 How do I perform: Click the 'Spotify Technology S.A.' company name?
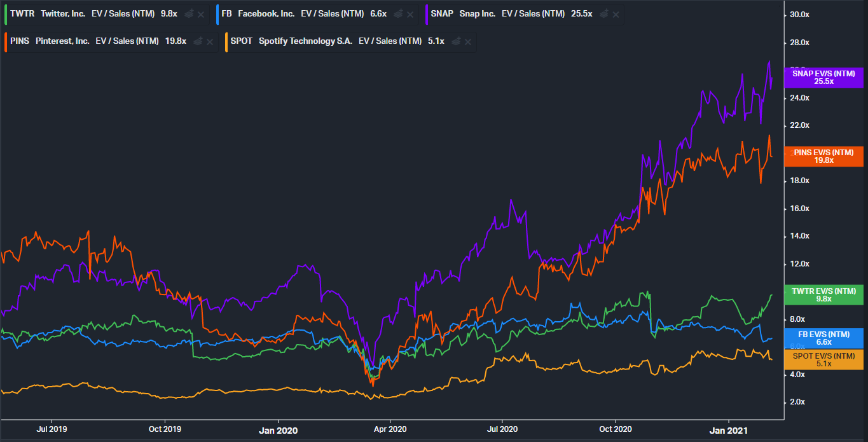pyautogui.click(x=306, y=41)
